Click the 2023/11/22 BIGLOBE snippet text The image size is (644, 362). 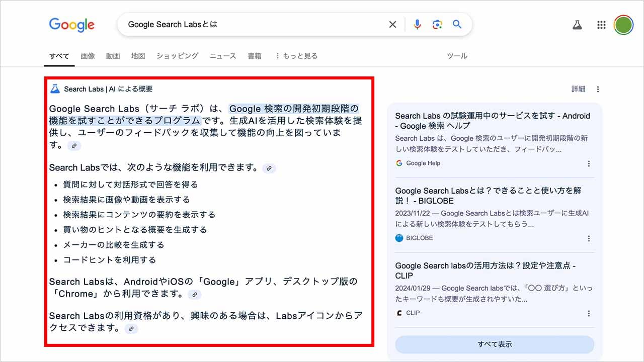pyautogui.click(x=492, y=218)
